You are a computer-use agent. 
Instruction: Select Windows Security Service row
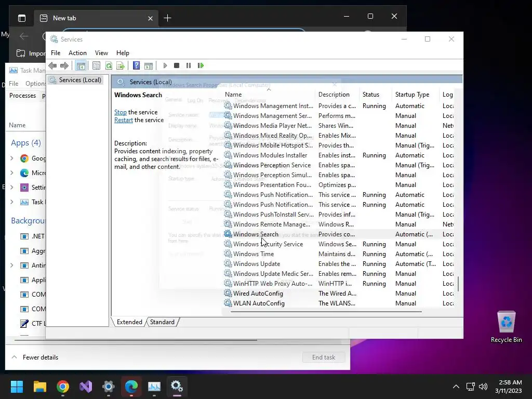[338, 244]
